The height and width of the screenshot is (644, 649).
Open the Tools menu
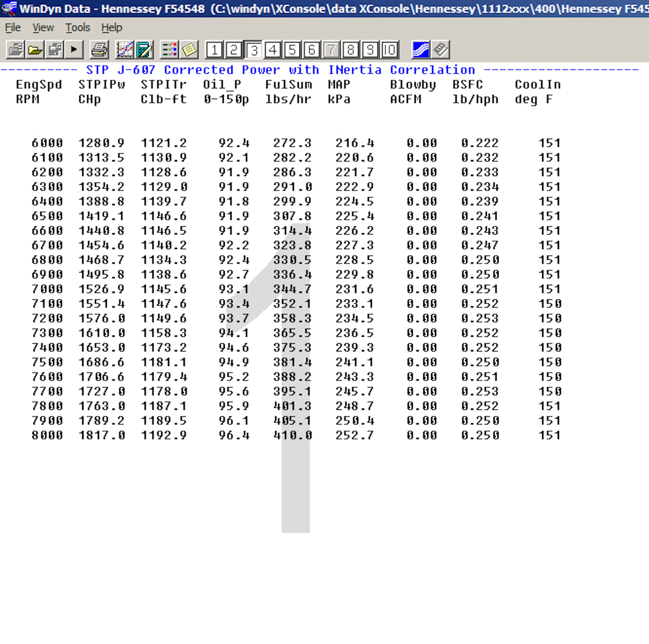pos(78,27)
